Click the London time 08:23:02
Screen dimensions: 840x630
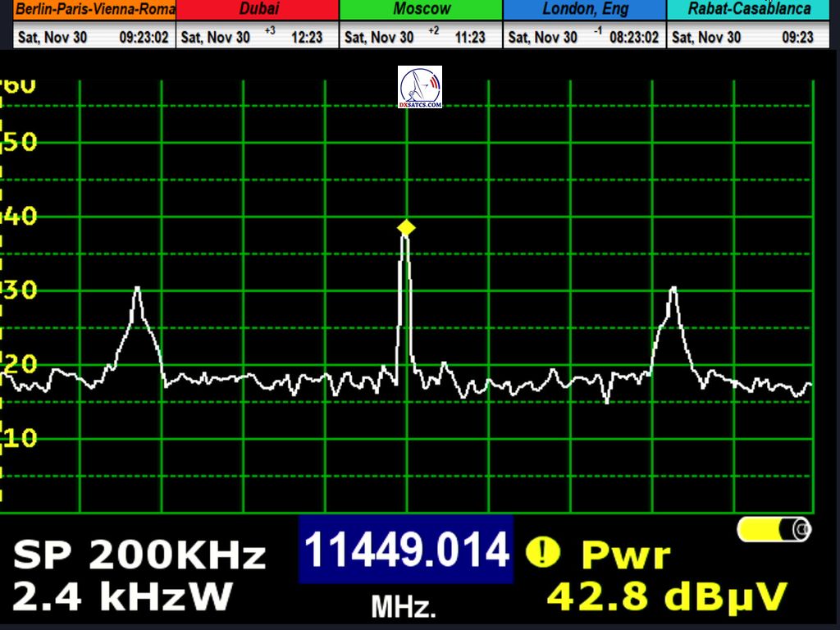click(x=633, y=38)
